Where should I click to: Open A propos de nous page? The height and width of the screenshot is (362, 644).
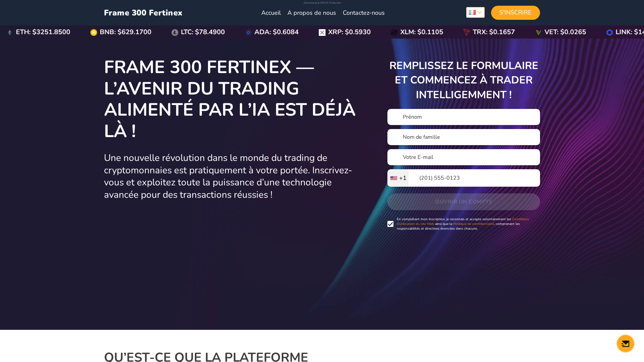coord(312,13)
